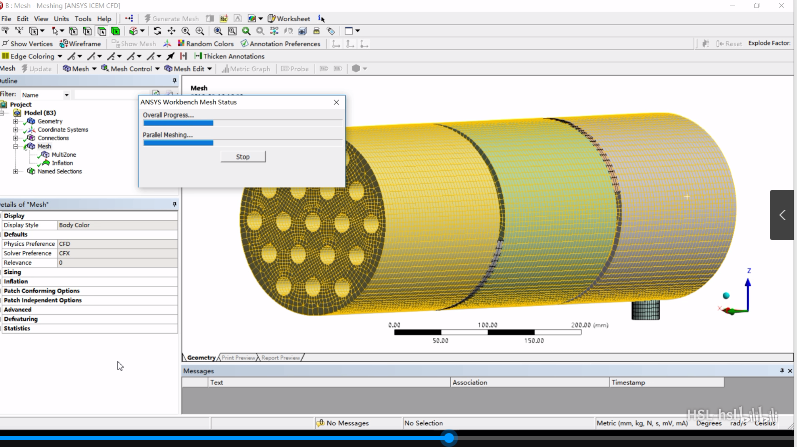Open the Units menu
The height and width of the screenshot is (447, 797).
point(61,18)
